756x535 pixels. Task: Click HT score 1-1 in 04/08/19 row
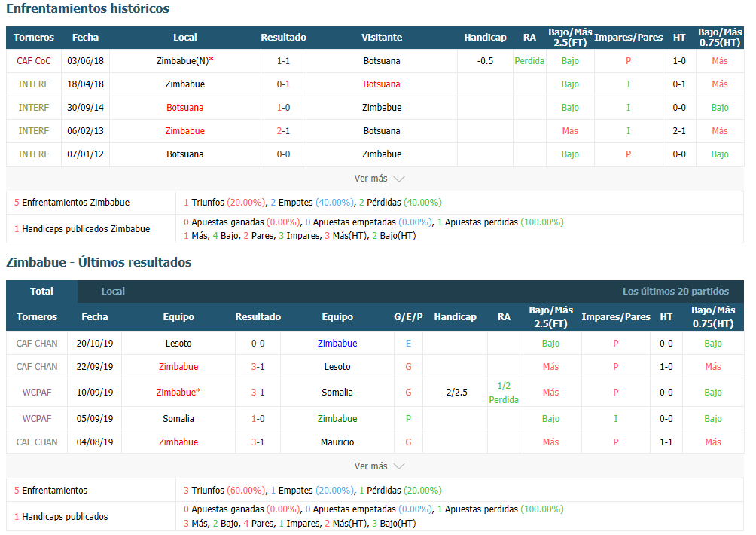[666, 442]
